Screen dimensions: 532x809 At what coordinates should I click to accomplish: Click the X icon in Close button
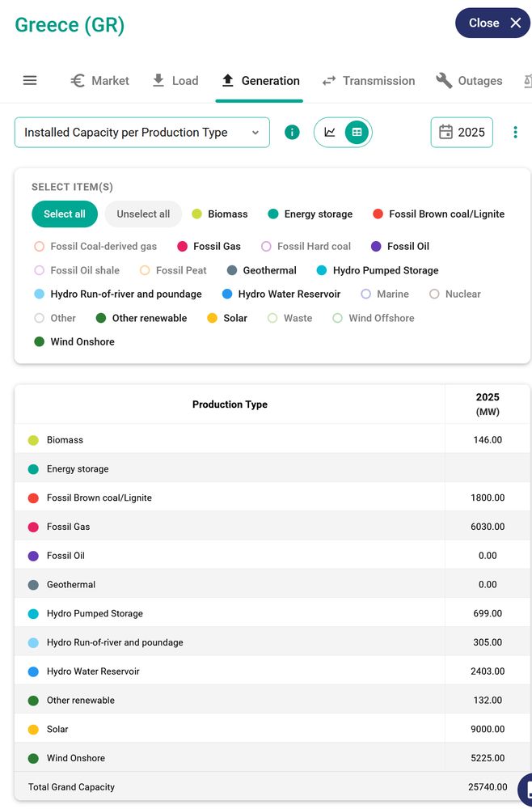[x=516, y=23]
